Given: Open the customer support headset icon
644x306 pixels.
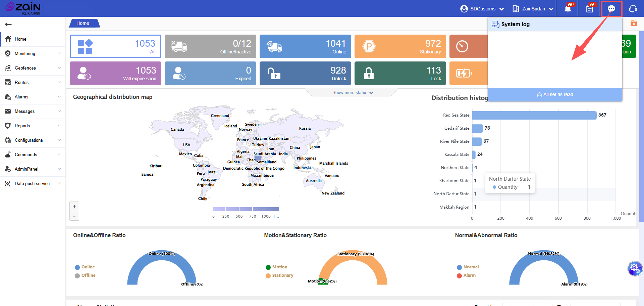Looking at the screenshot, I should pos(633,9).
